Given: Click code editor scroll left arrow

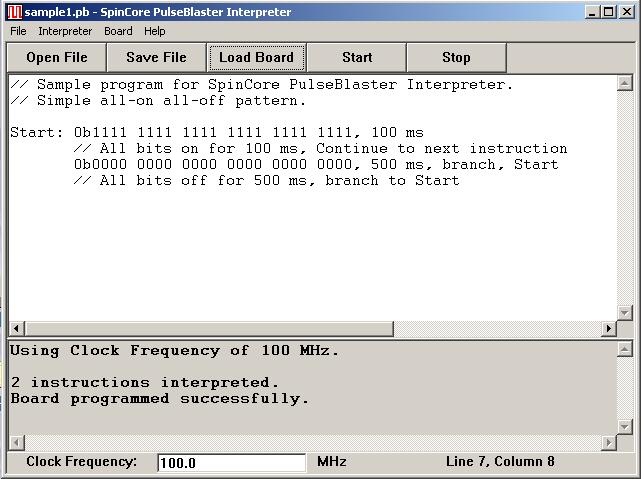Looking at the screenshot, I should (16, 328).
